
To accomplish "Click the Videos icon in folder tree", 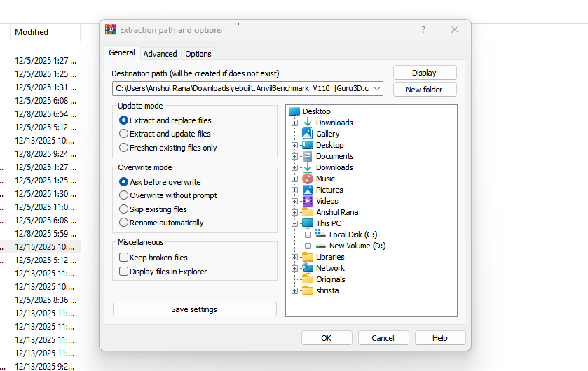I will coord(308,201).
